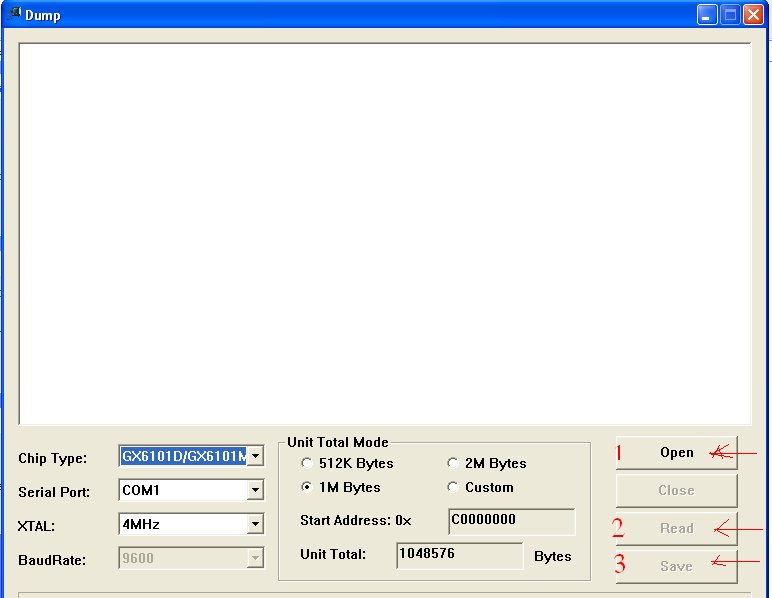Image resolution: width=772 pixels, height=598 pixels.
Task: Select the 512K Bytes radio option
Action: tap(307, 463)
